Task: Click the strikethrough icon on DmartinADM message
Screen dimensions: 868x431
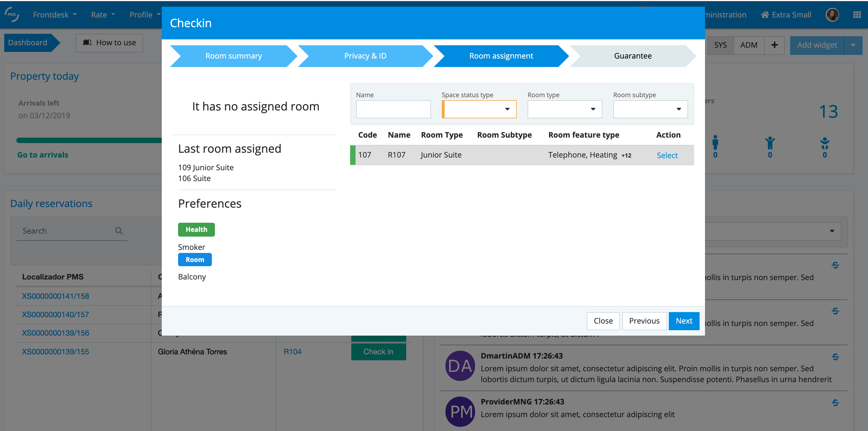Action: 835,356
